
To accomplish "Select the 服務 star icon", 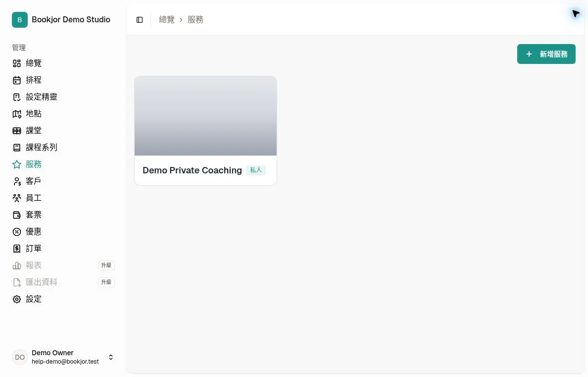I will tap(17, 164).
